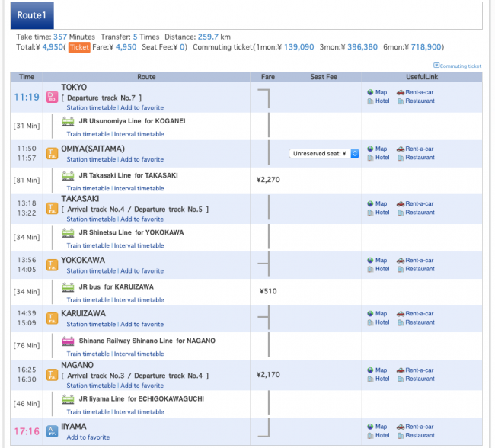Open Hotel link for IIYAMA

coord(382,436)
